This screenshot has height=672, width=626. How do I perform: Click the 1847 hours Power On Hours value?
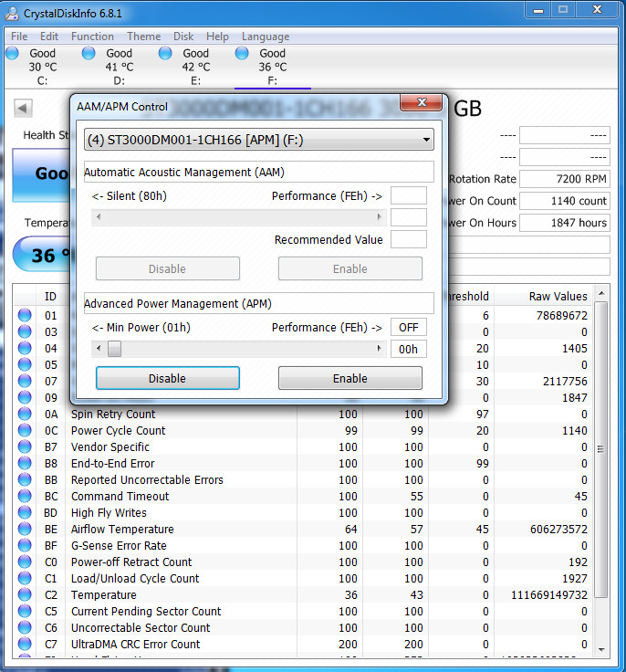(x=565, y=223)
